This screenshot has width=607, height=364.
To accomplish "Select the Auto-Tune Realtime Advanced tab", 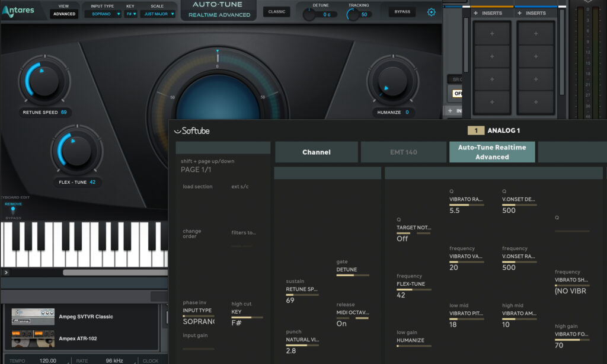I will 492,152.
